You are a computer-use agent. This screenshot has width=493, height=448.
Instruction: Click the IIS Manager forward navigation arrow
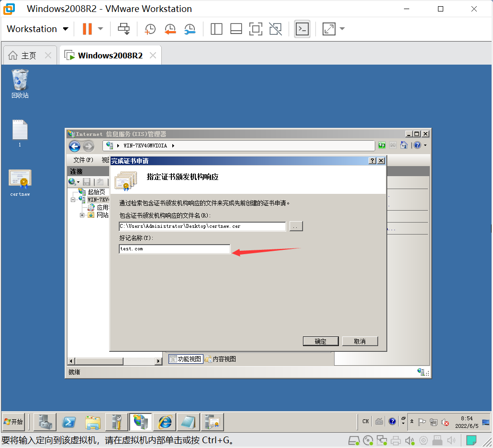click(89, 146)
